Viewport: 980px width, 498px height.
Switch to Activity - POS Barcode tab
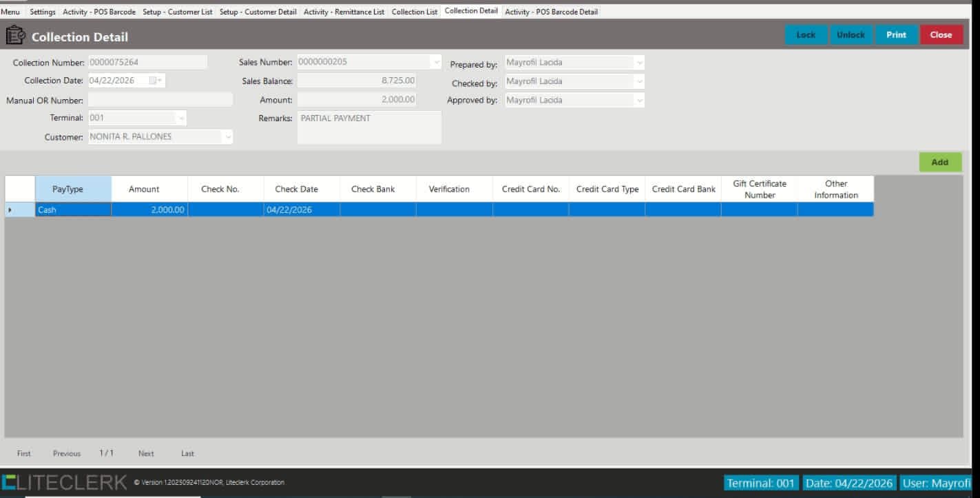point(99,12)
